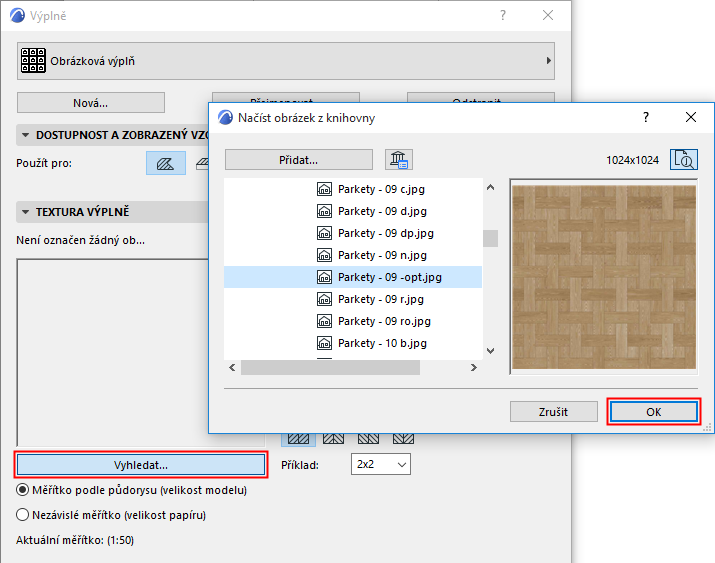Image resolution: width=715 pixels, height=563 pixels.
Task: Open the Příklad 2x2 dropdown
Action: 381,464
